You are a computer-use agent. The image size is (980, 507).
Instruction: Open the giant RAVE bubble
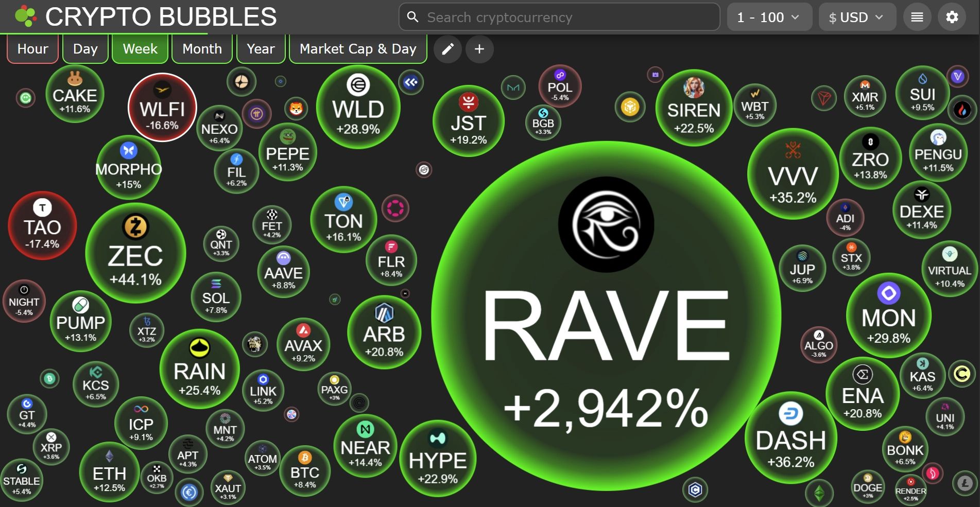(606, 316)
